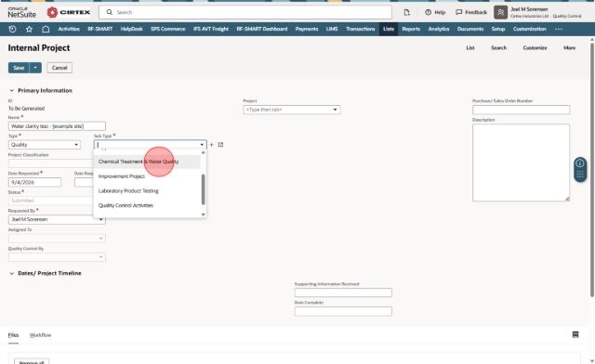595x364 pixels.
Task: Open Sub Type record in new window
Action: click(220, 145)
